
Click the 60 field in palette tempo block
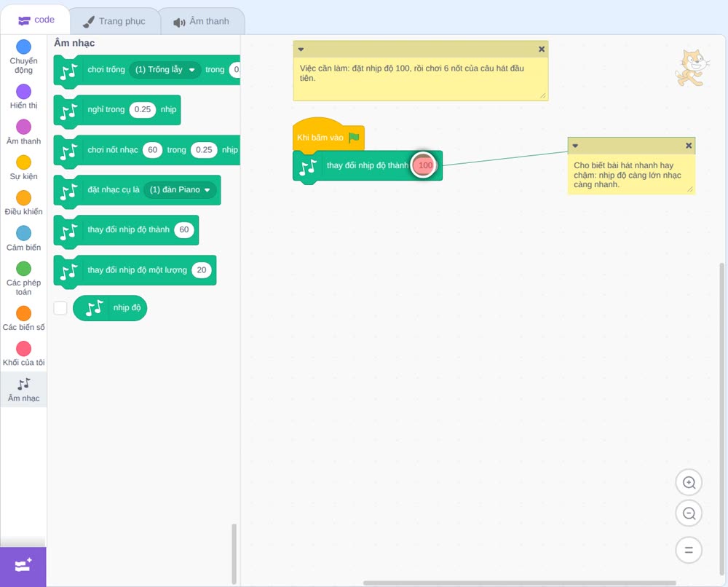(184, 230)
